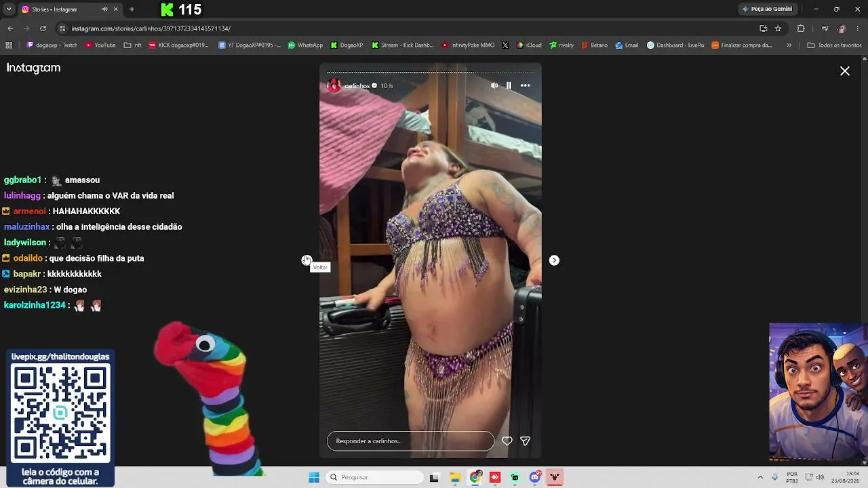Click the taskbar 'Pesquisar' search box
The image size is (868, 488).
coord(374,477)
